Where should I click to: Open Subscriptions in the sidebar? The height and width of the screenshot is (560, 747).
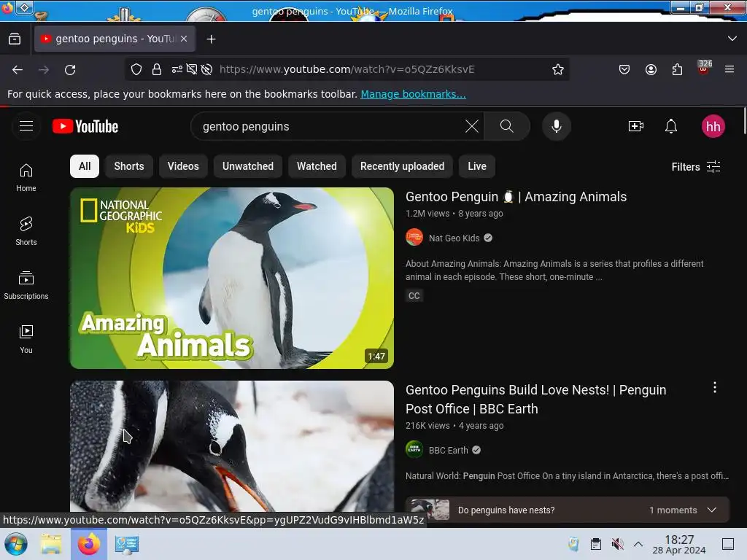click(26, 285)
